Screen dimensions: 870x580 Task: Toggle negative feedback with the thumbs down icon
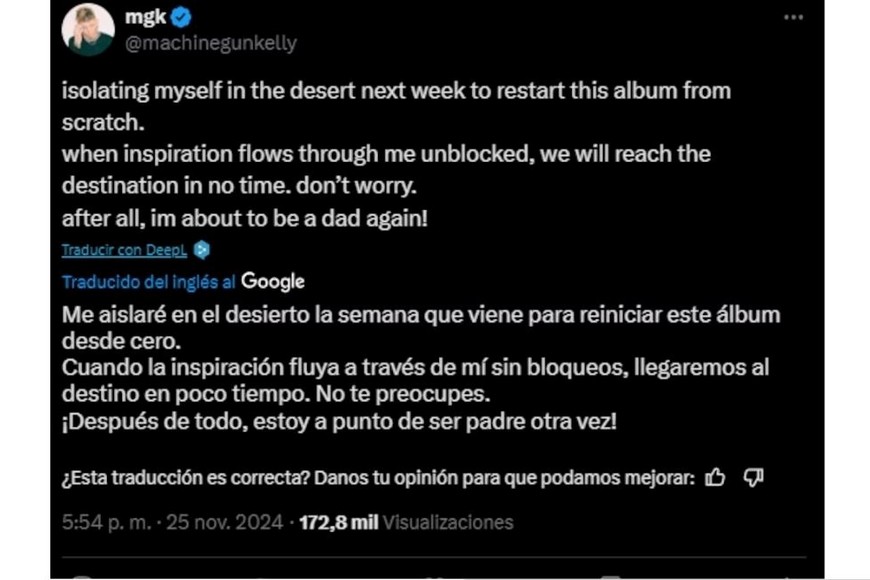[x=752, y=478]
